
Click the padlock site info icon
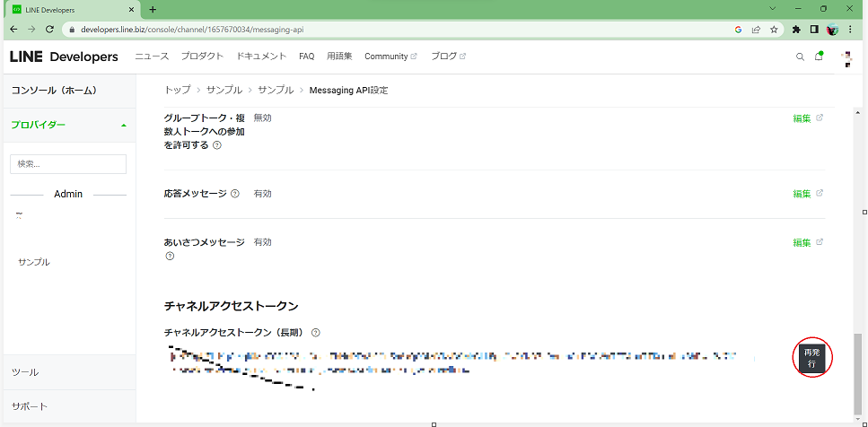72,30
